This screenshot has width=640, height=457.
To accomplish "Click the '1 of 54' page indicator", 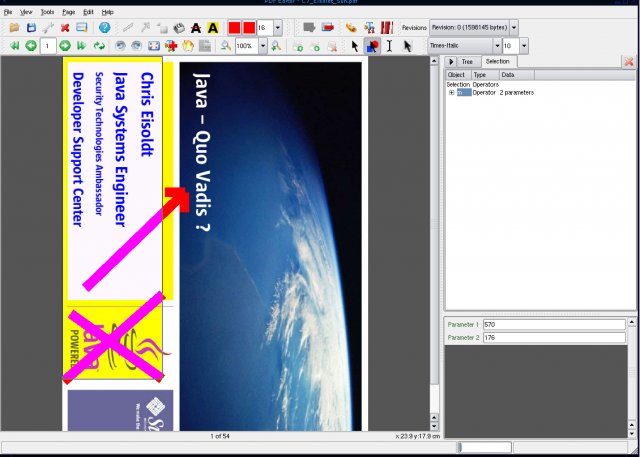I will coord(220,436).
